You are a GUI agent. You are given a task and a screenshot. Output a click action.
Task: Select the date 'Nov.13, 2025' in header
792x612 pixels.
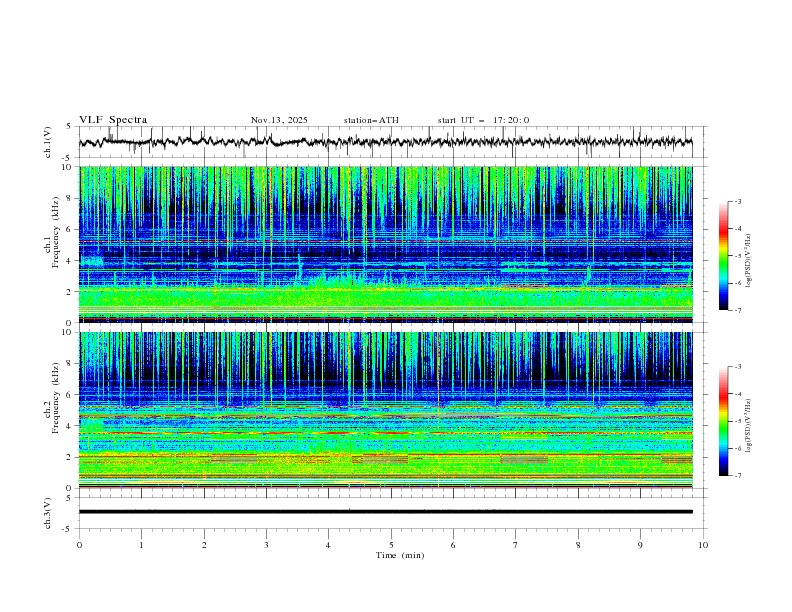(279, 120)
